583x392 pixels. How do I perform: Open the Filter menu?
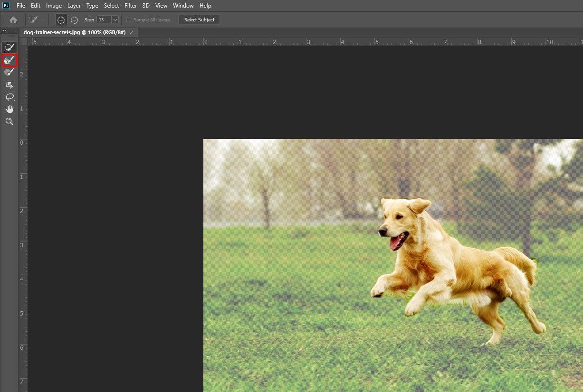click(x=130, y=6)
